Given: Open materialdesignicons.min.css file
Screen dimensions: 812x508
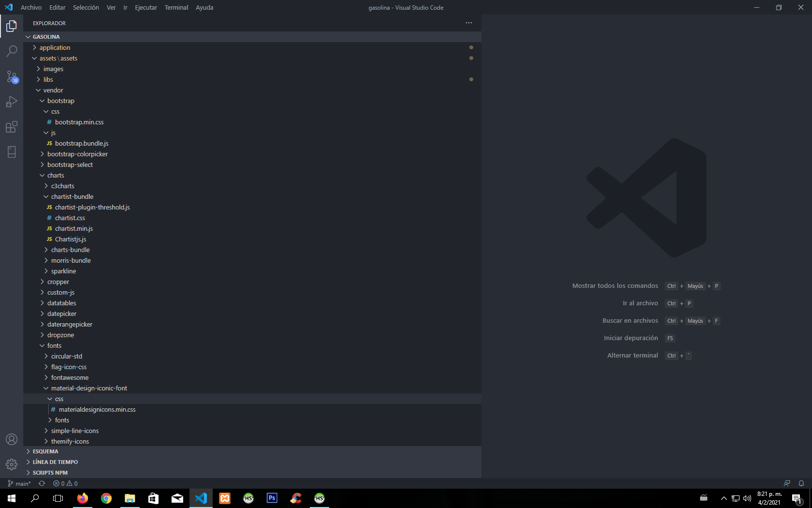Looking at the screenshot, I should [252, 409].
